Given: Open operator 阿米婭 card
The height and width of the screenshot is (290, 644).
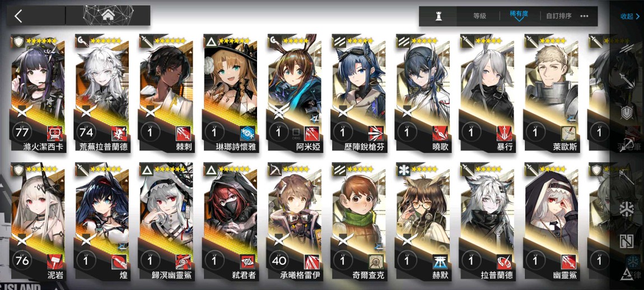Looking at the screenshot, I should coord(293,93).
